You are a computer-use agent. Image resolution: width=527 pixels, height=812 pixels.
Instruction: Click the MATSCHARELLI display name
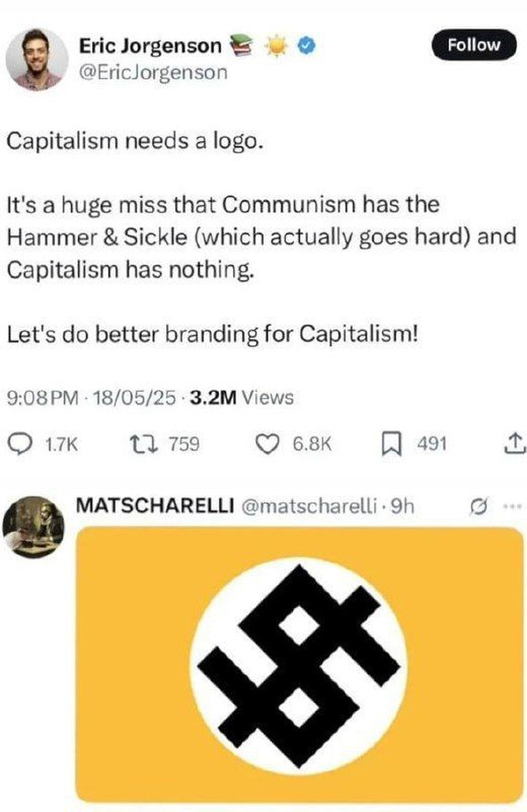[x=155, y=505]
